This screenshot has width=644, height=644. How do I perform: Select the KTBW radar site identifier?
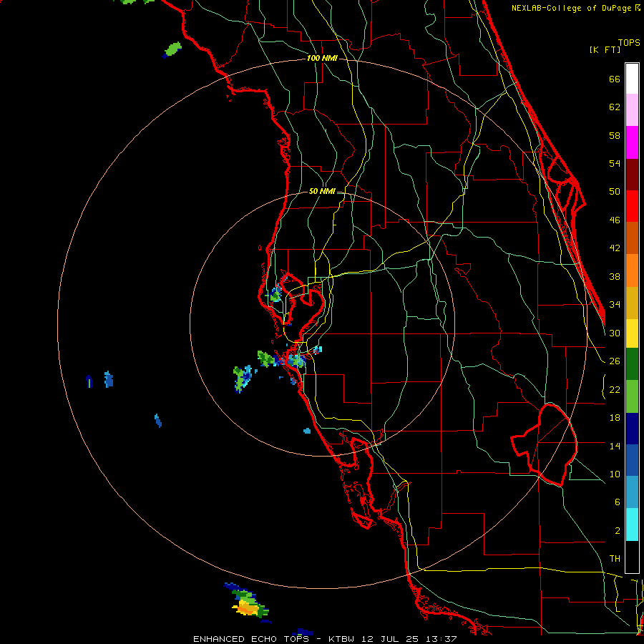341,639
